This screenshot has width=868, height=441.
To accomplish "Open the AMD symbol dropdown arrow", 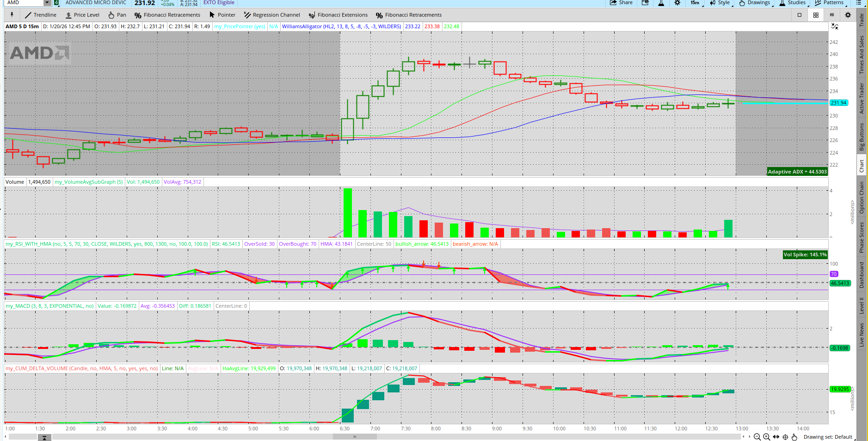I will click(47, 3).
